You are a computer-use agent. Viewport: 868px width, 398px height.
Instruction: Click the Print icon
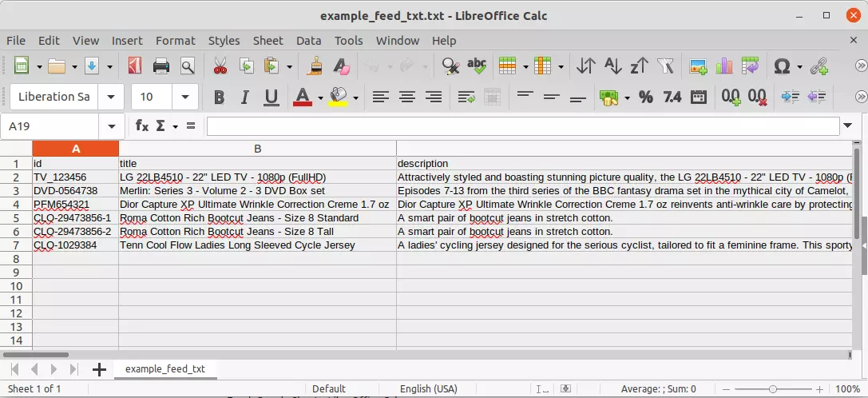tap(161, 66)
